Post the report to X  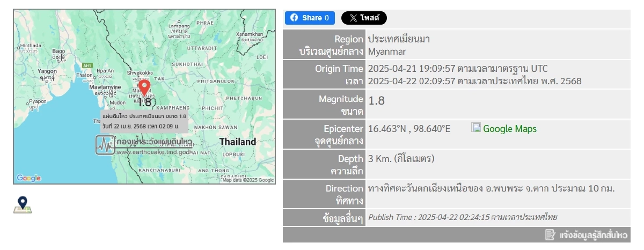[364, 18]
